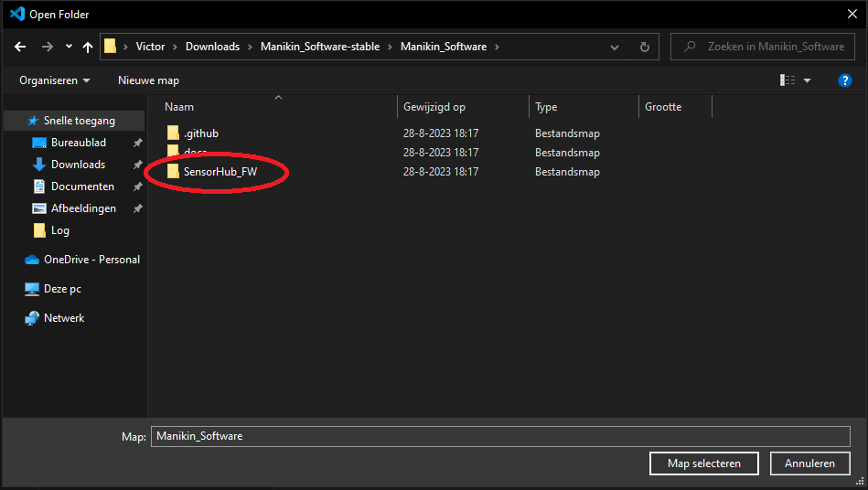Click Manikin_Software-stable breadcrumb
Image resolution: width=868 pixels, height=490 pixels.
click(x=320, y=47)
